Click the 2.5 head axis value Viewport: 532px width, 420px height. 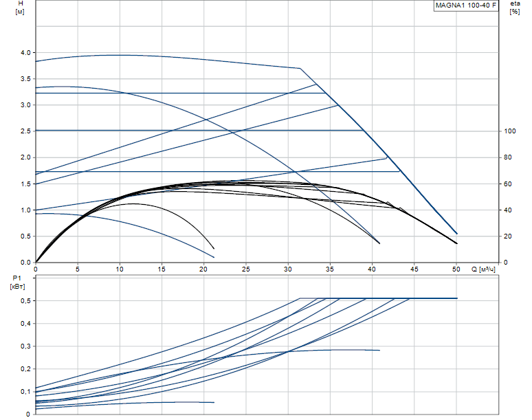pos(25,131)
